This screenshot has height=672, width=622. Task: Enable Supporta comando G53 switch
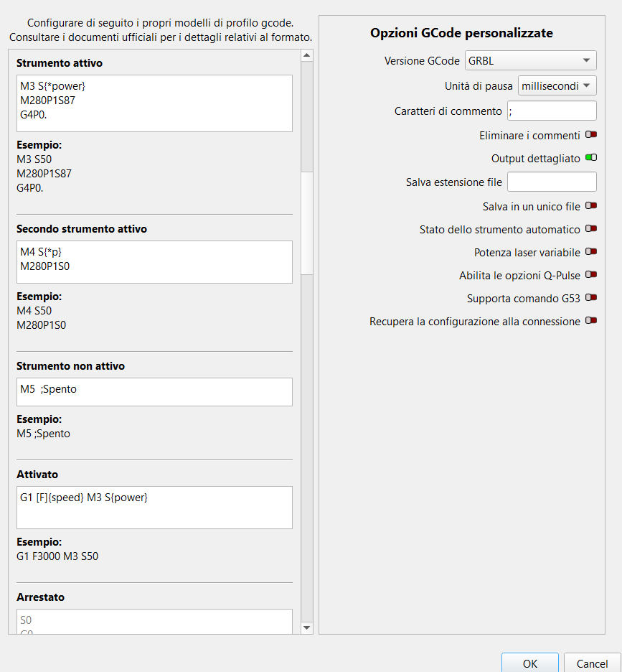[591, 298]
